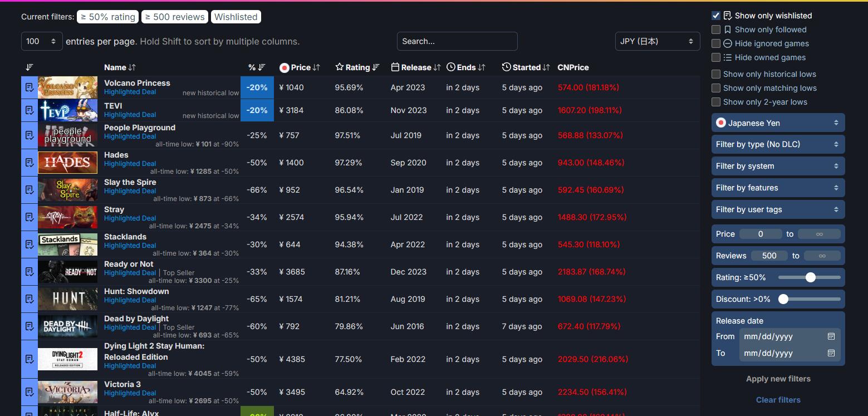Click the ≥ 500 reviews filter tag

tap(175, 17)
